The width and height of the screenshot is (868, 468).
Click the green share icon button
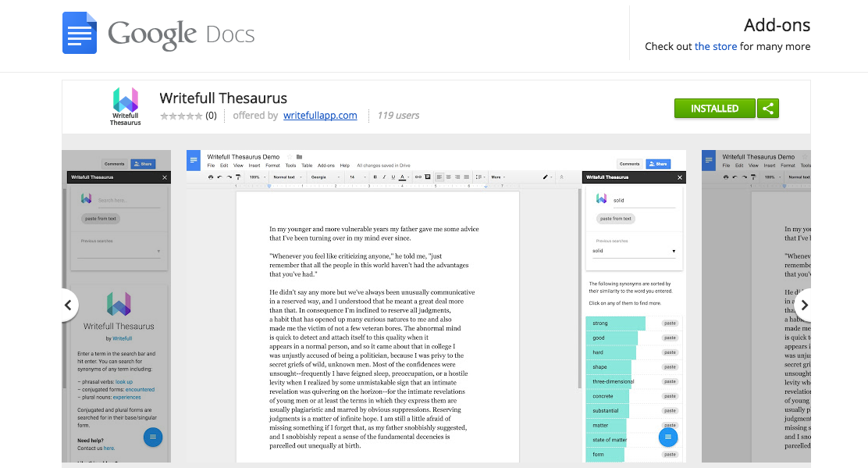pos(768,109)
